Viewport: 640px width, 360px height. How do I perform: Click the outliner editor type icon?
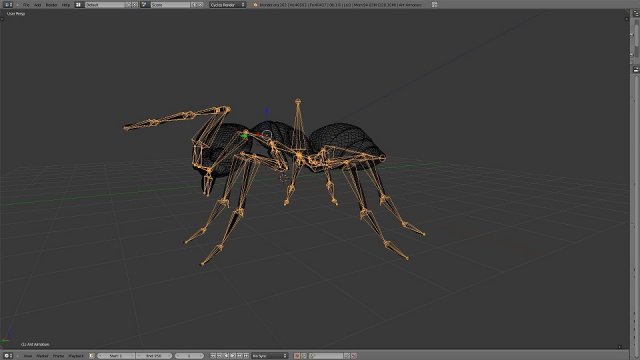tap(636, 14)
